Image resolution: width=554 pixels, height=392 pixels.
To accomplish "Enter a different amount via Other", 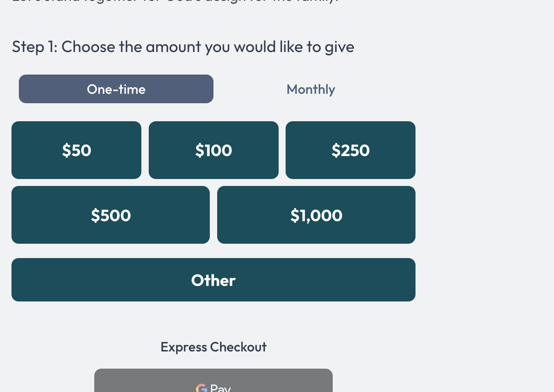I will click(x=213, y=280).
